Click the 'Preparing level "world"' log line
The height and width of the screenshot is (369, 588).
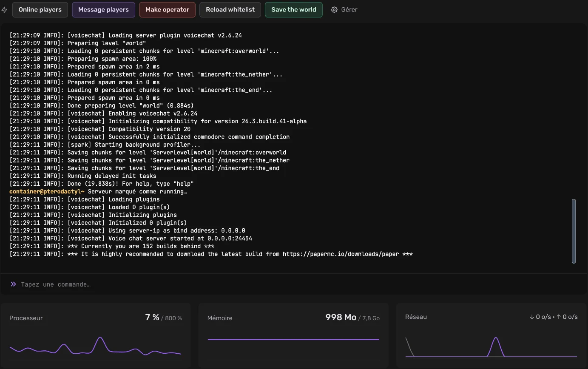pyautogui.click(x=78, y=43)
